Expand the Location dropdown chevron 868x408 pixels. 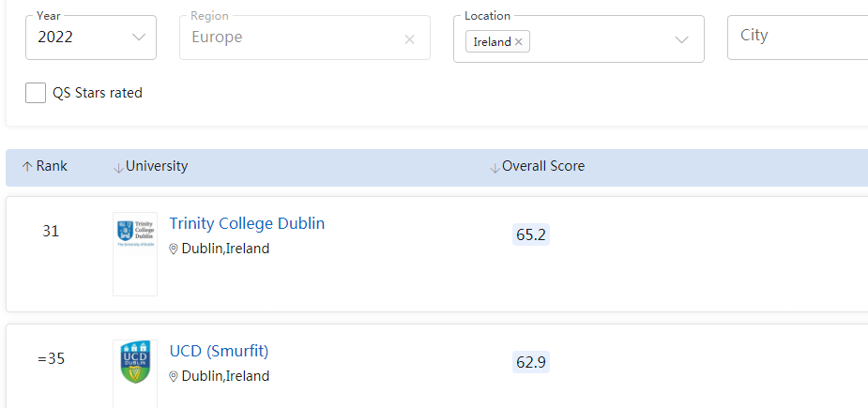[x=682, y=39]
